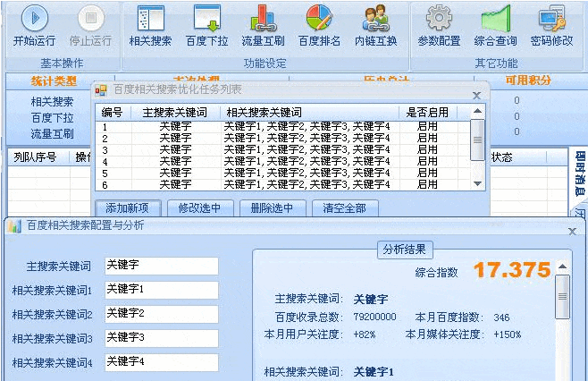Click the +150% 本月媒体关注度 value
This screenshot has width=588, height=381.
point(508,334)
